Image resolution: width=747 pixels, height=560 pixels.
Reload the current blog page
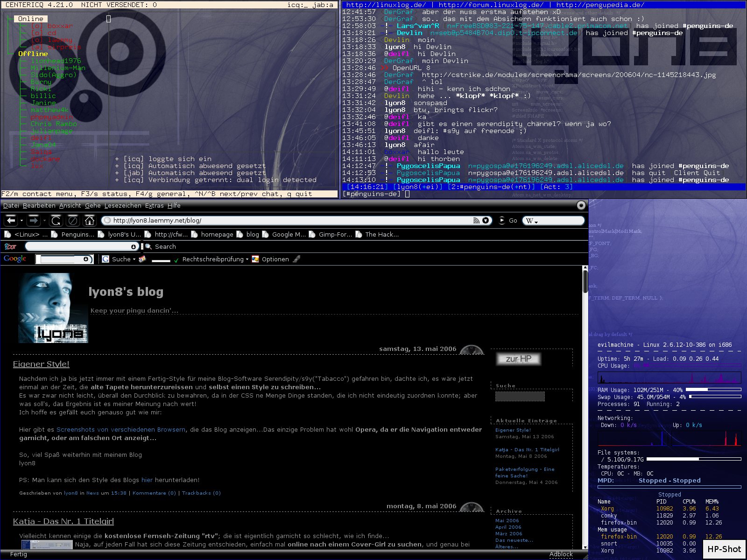point(56,220)
